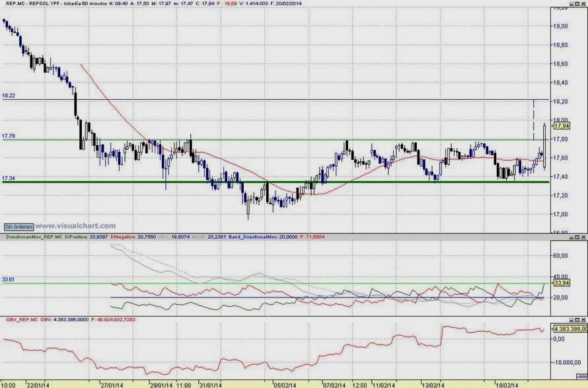This screenshot has width=588, height=388.
Task: Minimize the DirectionanMov indicator pane
Action: [x=571, y=237]
